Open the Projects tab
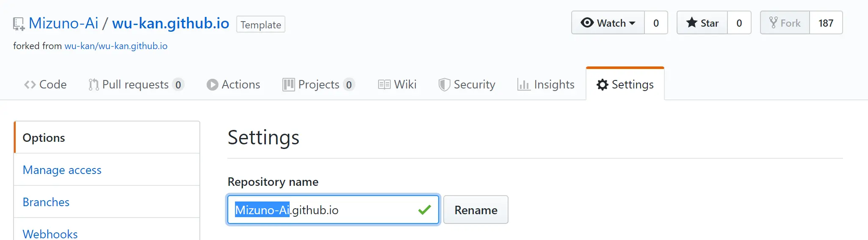This screenshot has width=868, height=240. pyautogui.click(x=318, y=85)
